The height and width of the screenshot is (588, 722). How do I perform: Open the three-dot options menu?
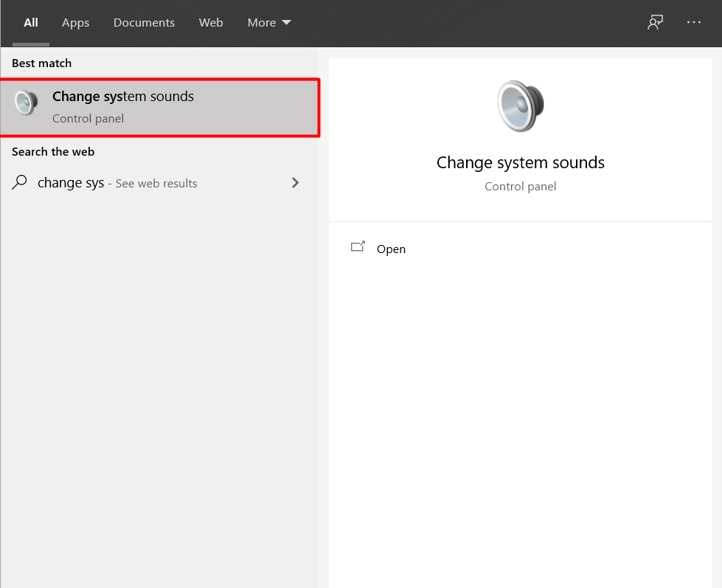pos(694,23)
